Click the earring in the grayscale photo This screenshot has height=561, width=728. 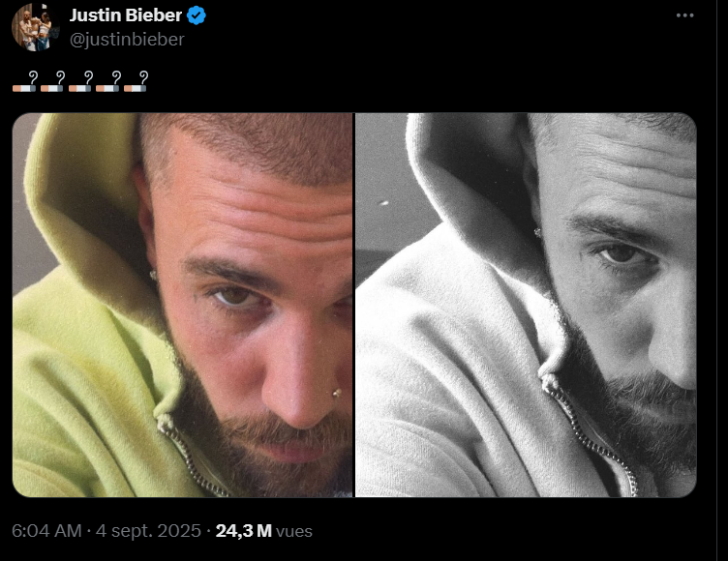(x=535, y=232)
